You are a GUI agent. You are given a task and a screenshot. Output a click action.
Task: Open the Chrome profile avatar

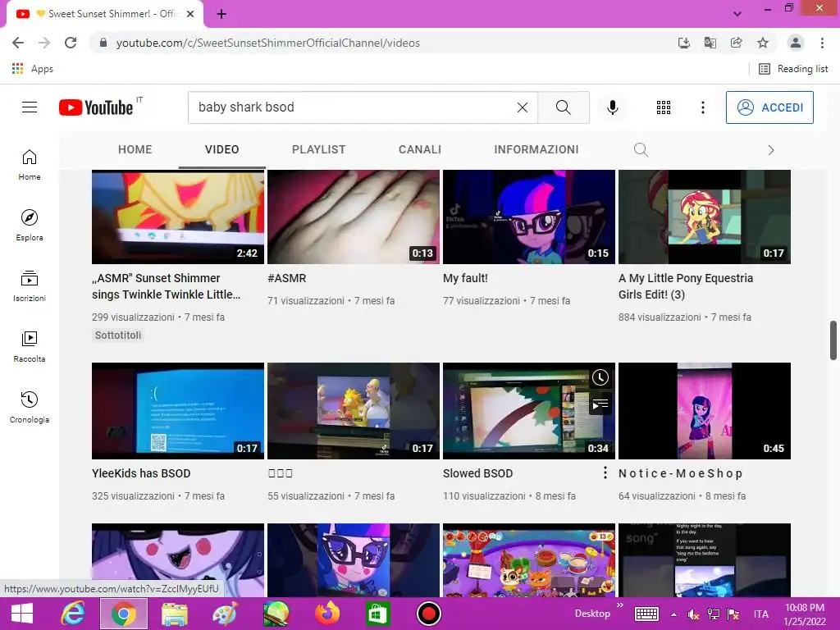tap(796, 43)
